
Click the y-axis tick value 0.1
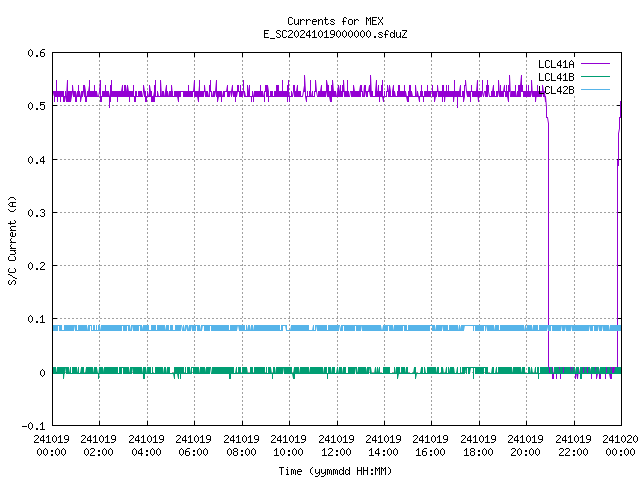36,319
